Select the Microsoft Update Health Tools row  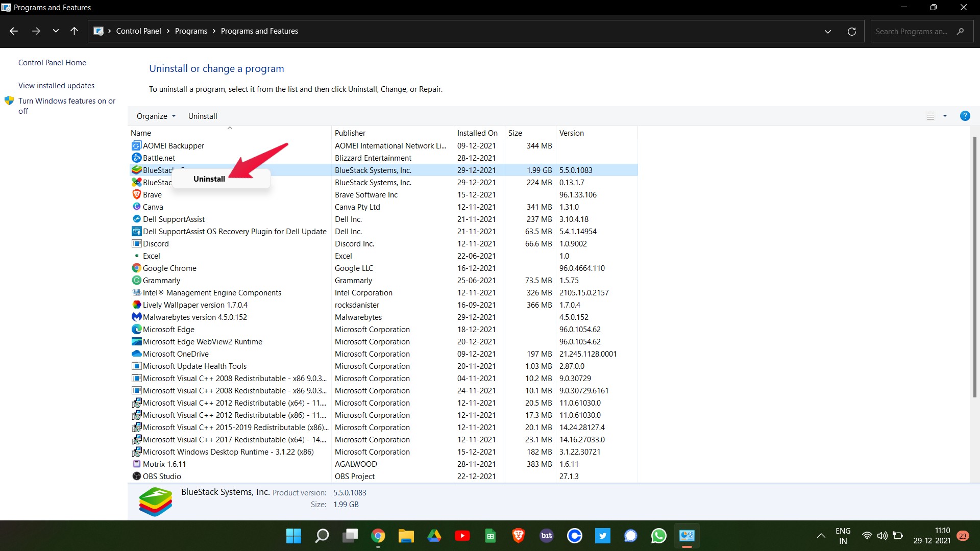point(383,366)
